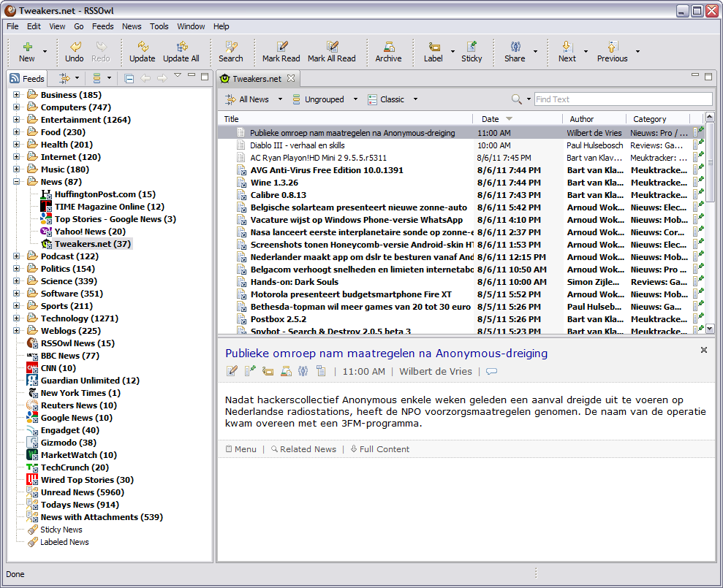Screen dimensions: 723x588
Task: Click the mark read pencil icon in article header
Action: [x=232, y=371]
